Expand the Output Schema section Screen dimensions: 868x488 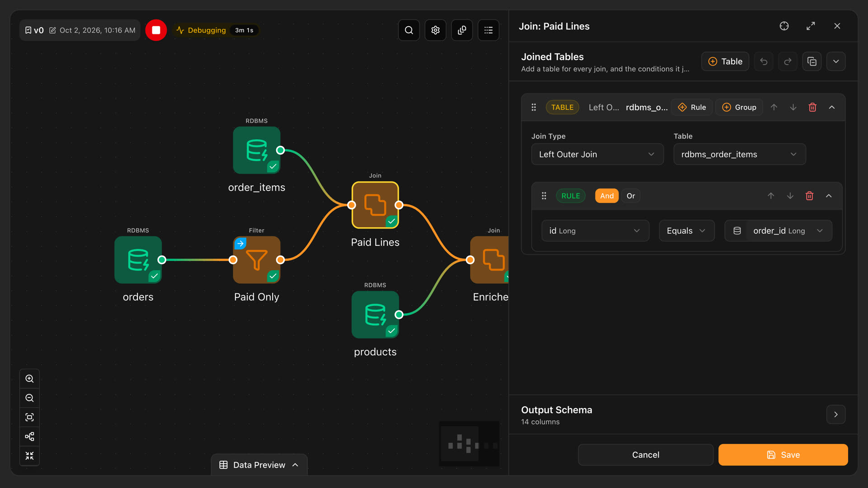[x=836, y=415]
